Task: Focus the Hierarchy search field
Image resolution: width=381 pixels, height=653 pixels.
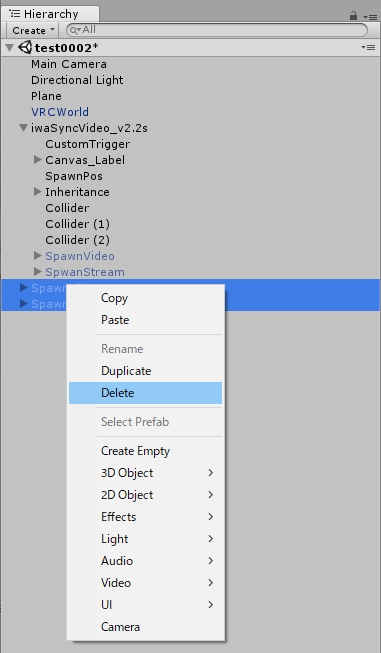Action: [217, 30]
